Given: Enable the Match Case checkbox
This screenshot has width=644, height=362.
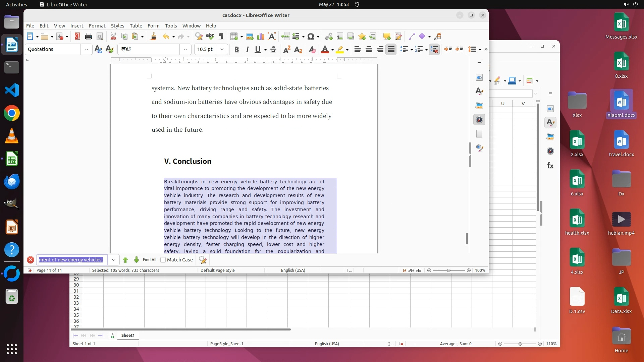Looking at the screenshot, I should (x=163, y=260).
